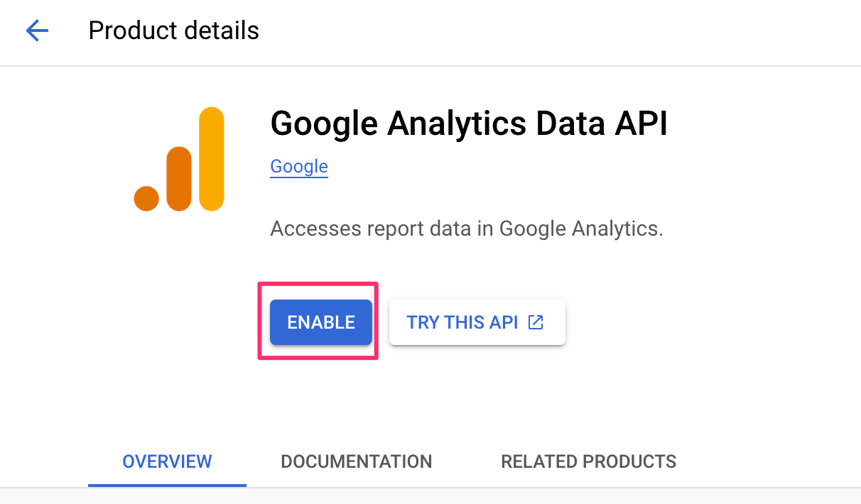Click the tall yellow bar of the logo
The height and width of the screenshot is (504, 861).
click(211, 159)
